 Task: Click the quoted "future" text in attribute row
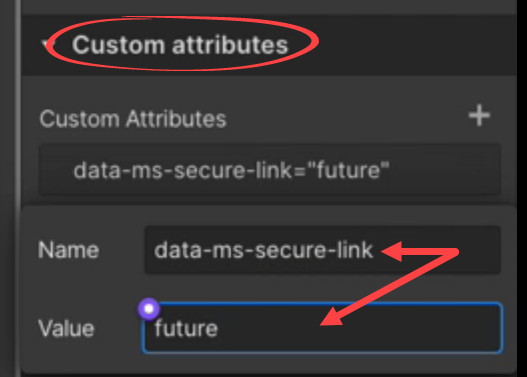348,170
